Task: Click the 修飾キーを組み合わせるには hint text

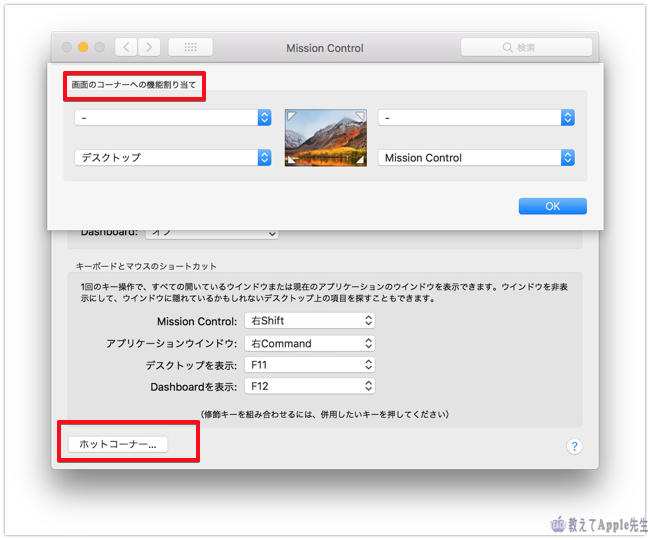Action: [325, 414]
